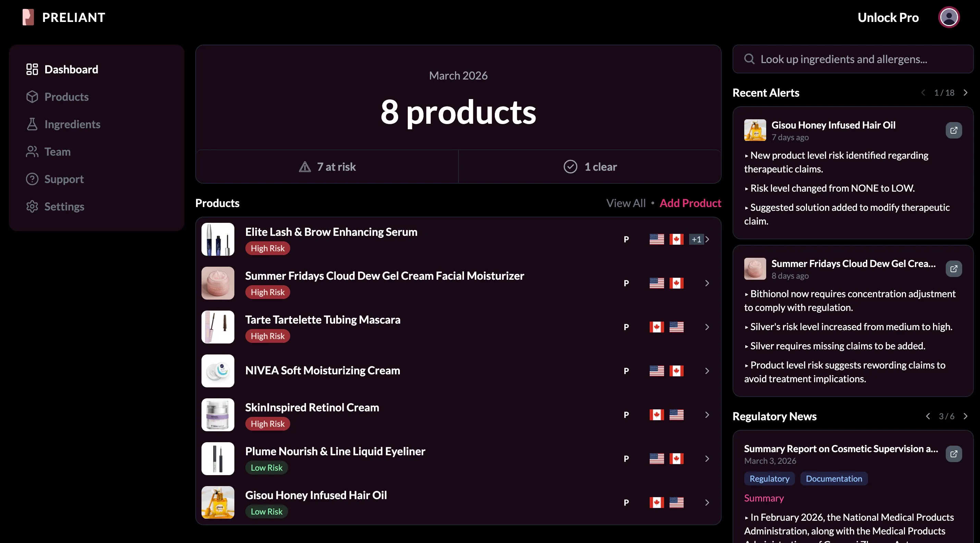The height and width of the screenshot is (543, 980).
Task: Click the Dashboard grid icon in sidebar
Action: point(32,69)
